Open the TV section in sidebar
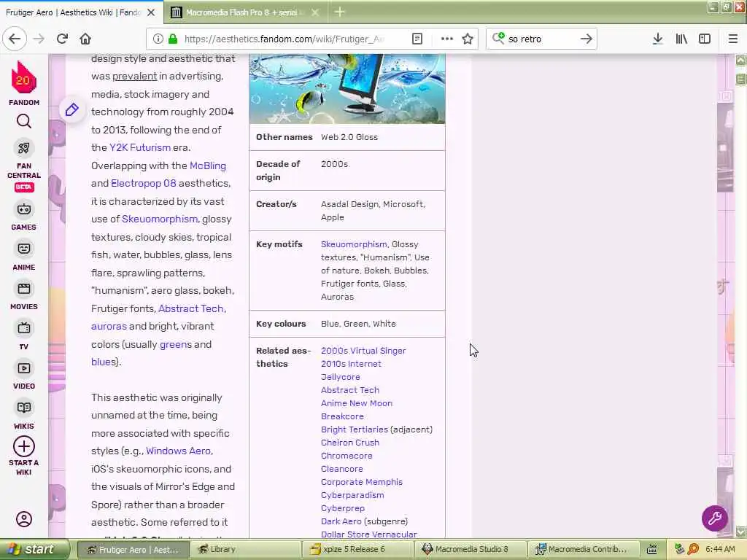Image resolution: width=747 pixels, height=560 pixels. (x=24, y=335)
